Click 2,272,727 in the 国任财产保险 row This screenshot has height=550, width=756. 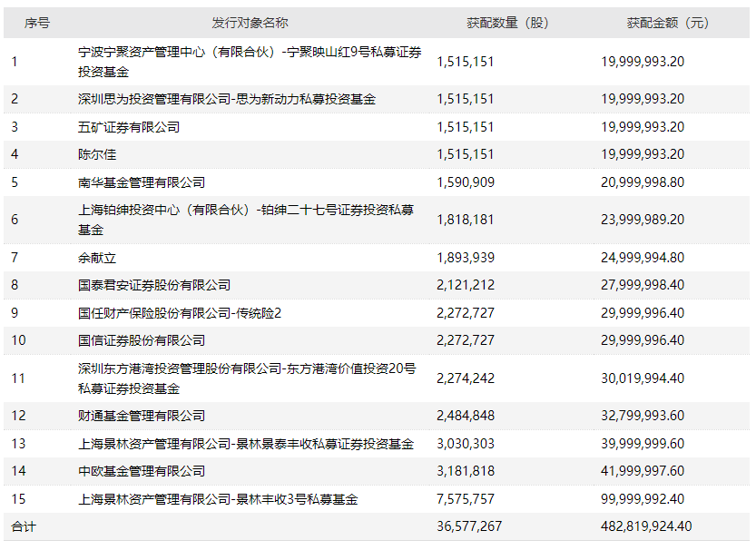pos(466,313)
